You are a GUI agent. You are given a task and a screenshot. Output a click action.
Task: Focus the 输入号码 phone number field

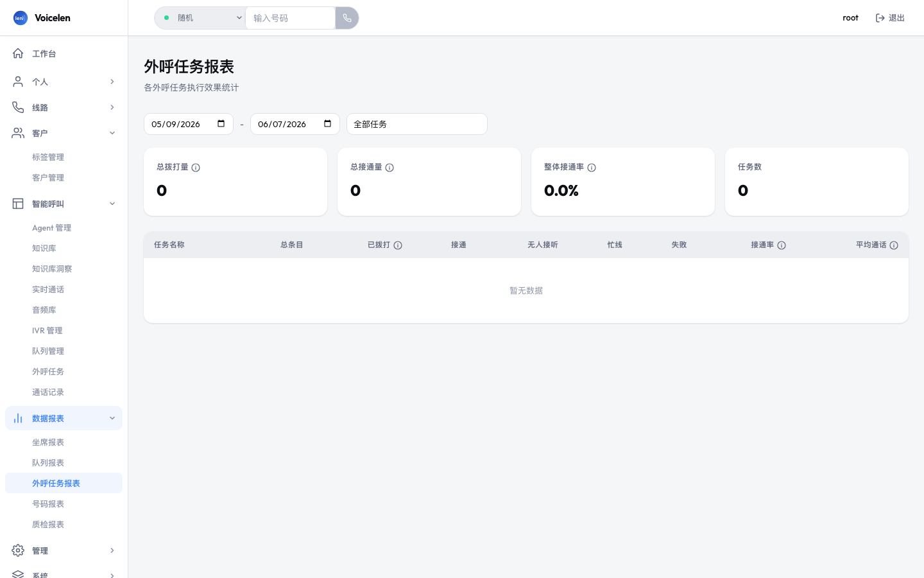pyautogui.click(x=290, y=18)
